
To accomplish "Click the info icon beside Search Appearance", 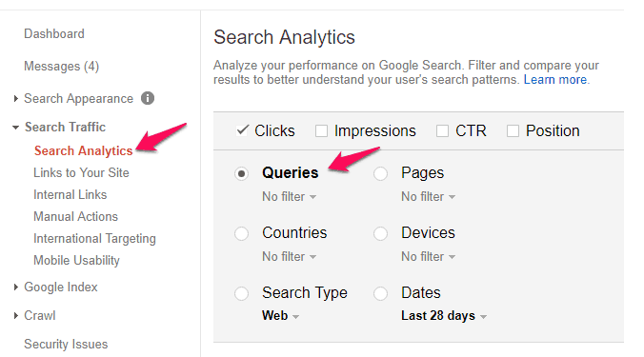I will point(148,98).
